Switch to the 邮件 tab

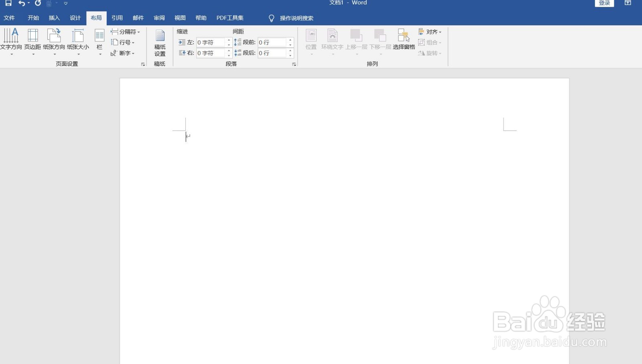click(138, 18)
